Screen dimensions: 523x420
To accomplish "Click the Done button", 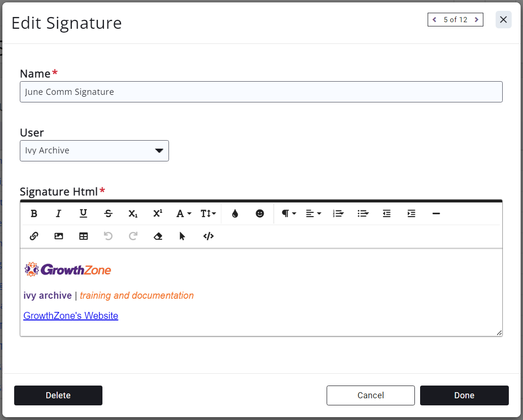I will (464, 395).
